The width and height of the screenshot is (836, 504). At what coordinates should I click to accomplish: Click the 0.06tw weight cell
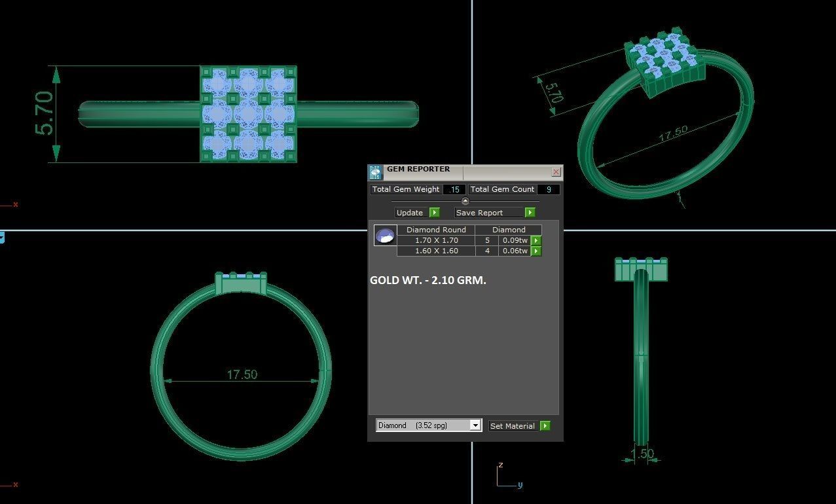click(x=515, y=251)
